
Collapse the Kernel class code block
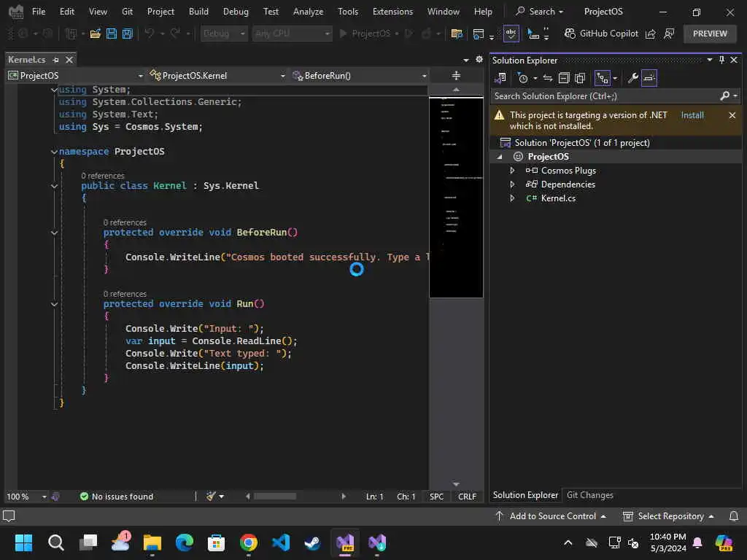click(54, 186)
